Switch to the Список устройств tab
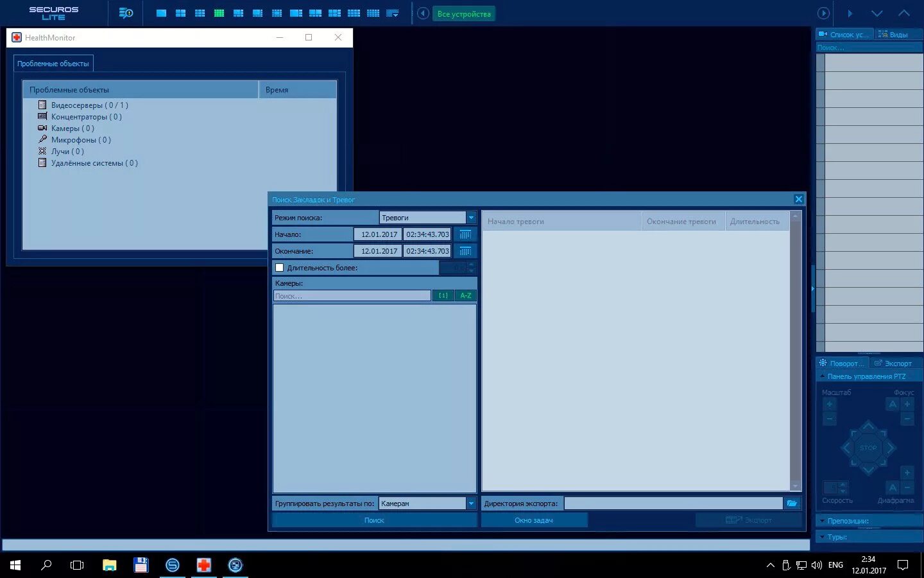Viewport: 924px width, 578px height. click(844, 35)
